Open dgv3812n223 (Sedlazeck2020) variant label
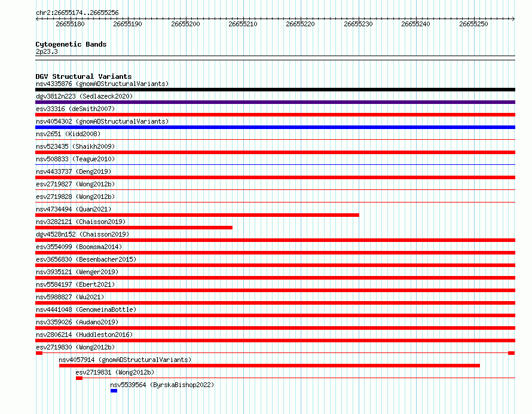 (84, 96)
